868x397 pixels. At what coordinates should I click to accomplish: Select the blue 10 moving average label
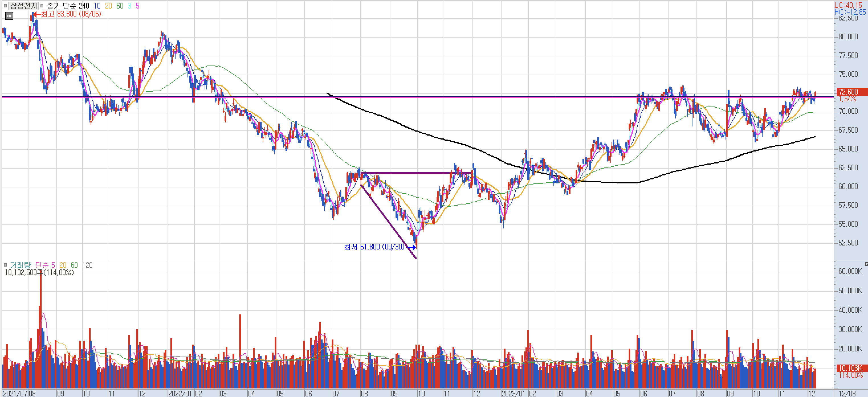97,6
